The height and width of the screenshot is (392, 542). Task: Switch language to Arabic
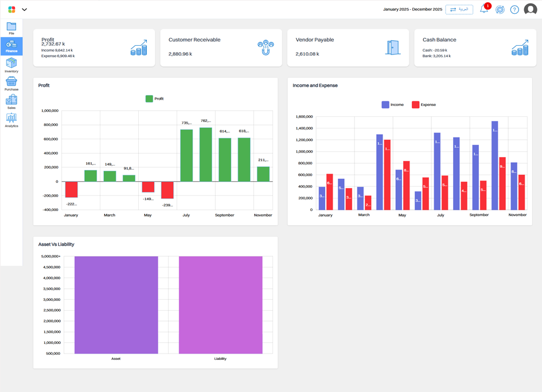pyautogui.click(x=459, y=10)
